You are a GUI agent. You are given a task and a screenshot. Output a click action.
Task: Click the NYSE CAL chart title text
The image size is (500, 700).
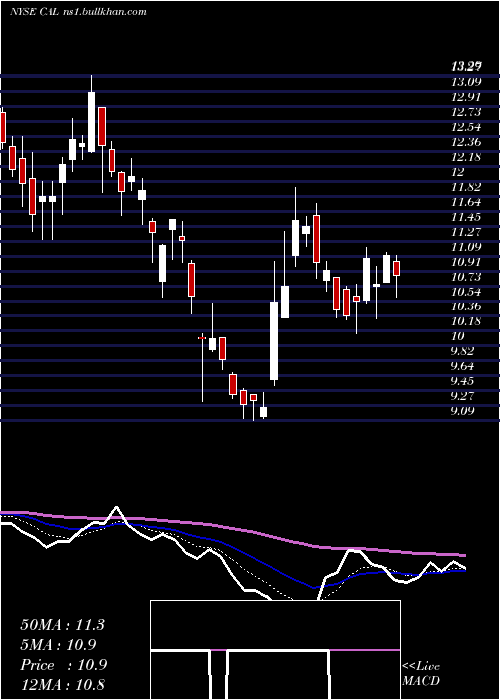[x=78, y=12]
